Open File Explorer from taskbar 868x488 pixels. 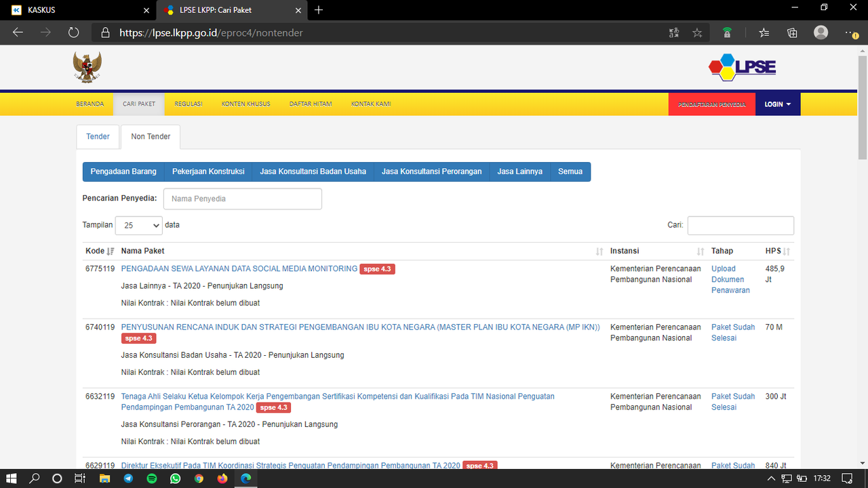[x=104, y=479]
